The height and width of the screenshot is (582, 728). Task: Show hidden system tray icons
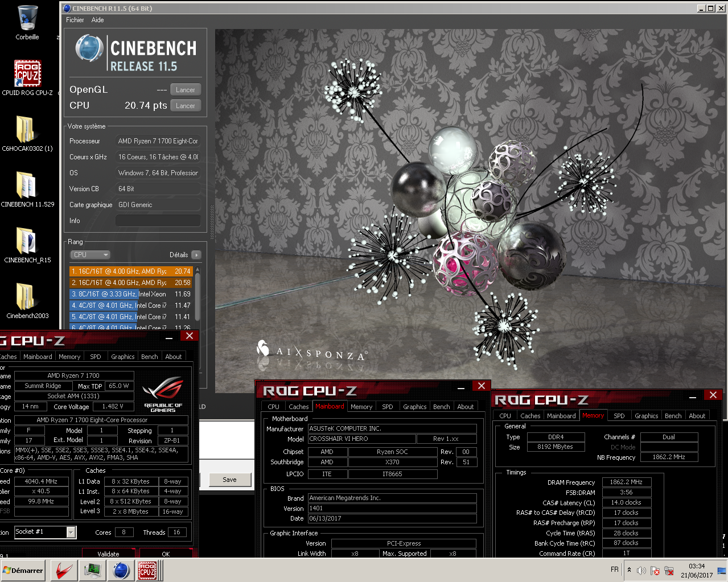click(629, 569)
